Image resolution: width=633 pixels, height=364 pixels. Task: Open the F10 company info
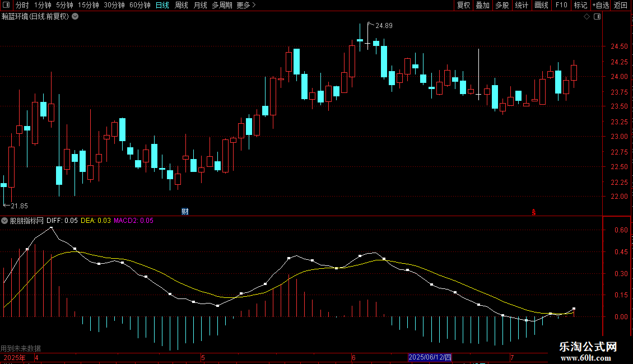tap(561, 5)
